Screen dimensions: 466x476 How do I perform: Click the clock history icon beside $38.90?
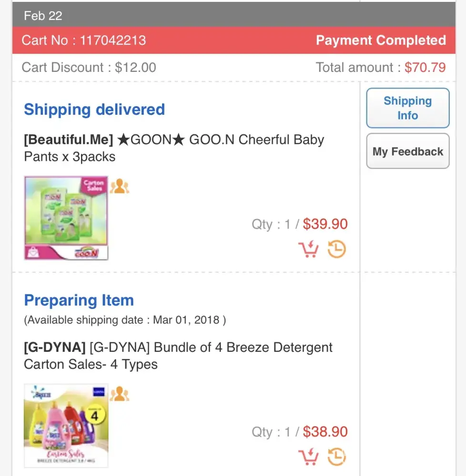(x=336, y=457)
